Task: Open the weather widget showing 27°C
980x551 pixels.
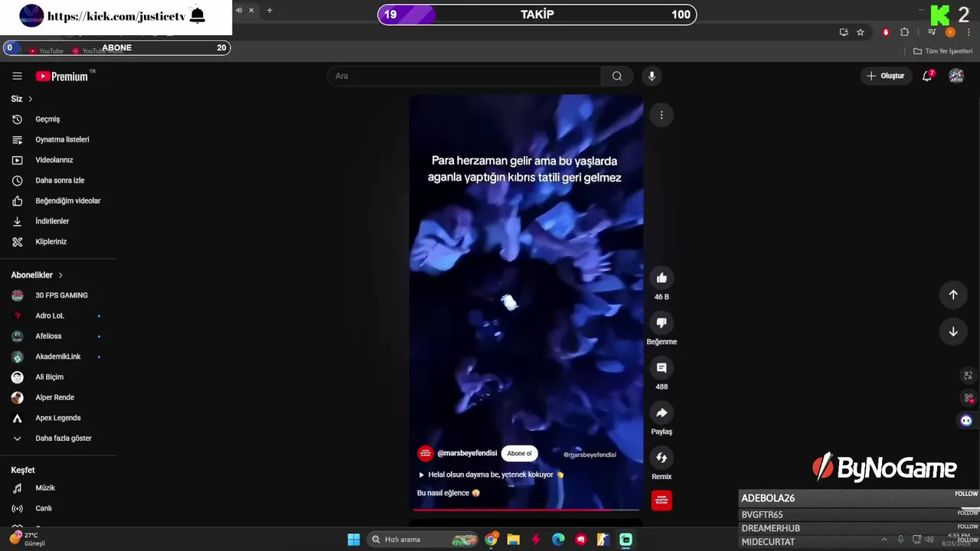Action: click(x=28, y=539)
